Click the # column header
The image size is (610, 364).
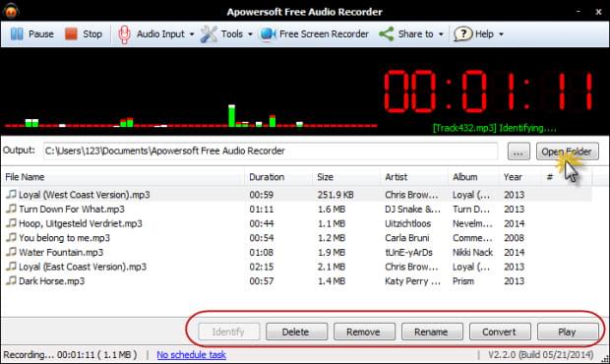[x=568, y=177]
